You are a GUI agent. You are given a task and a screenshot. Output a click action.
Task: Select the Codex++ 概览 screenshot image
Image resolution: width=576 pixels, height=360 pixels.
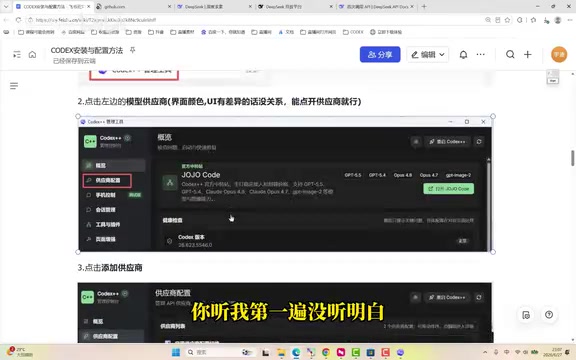point(285,184)
